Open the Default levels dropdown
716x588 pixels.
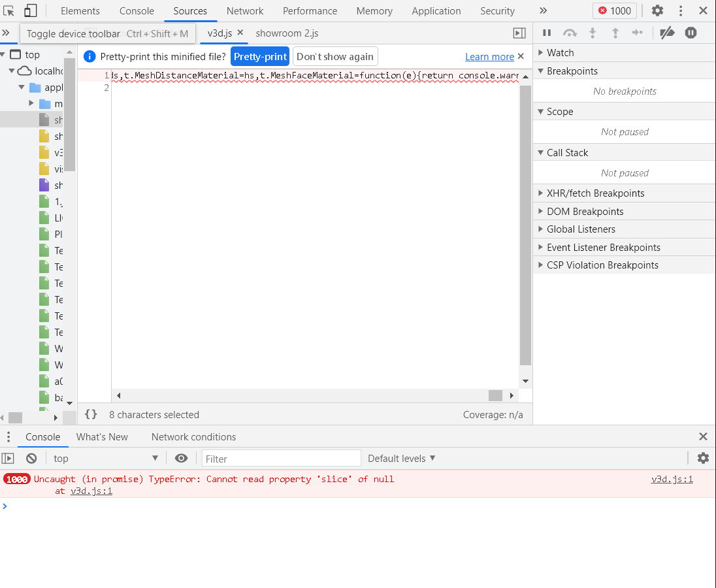401,459
